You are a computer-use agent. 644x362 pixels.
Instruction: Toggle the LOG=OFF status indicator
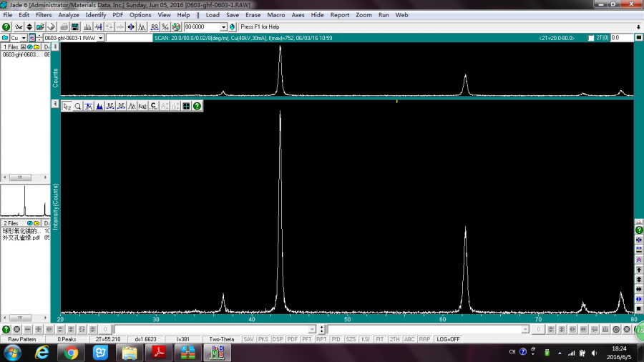pos(447,339)
